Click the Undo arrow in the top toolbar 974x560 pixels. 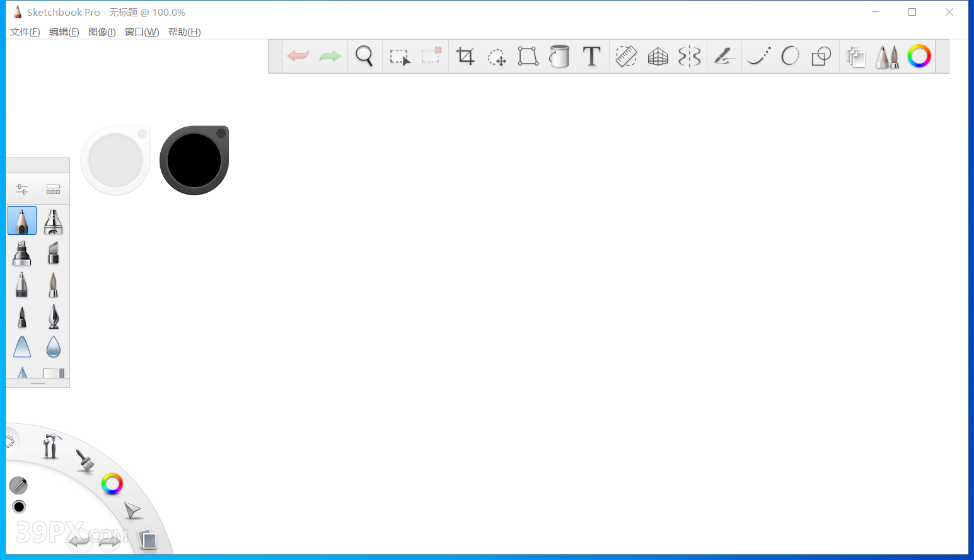(298, 56)
